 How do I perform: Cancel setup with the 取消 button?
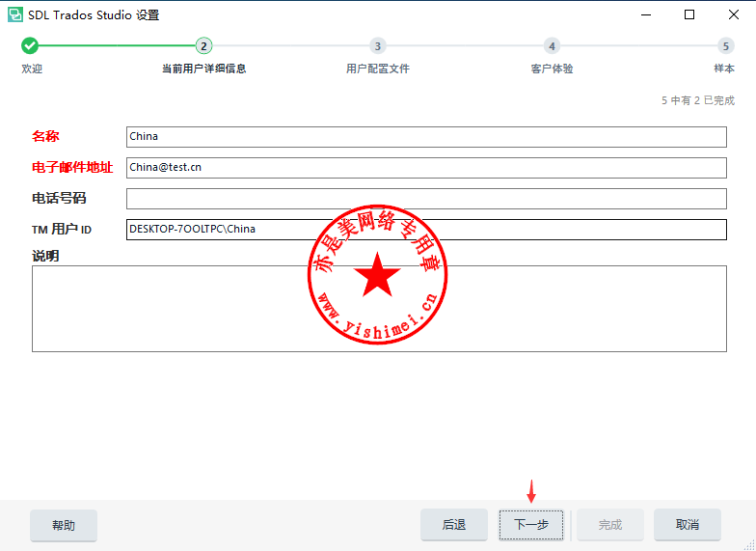pyautogui.click(x=688, y=525)
